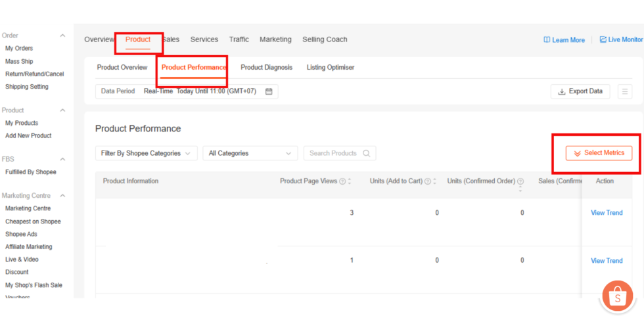Open the All Categories dropdown
Screen dimensions: 644x322
(x=250, y=153)
